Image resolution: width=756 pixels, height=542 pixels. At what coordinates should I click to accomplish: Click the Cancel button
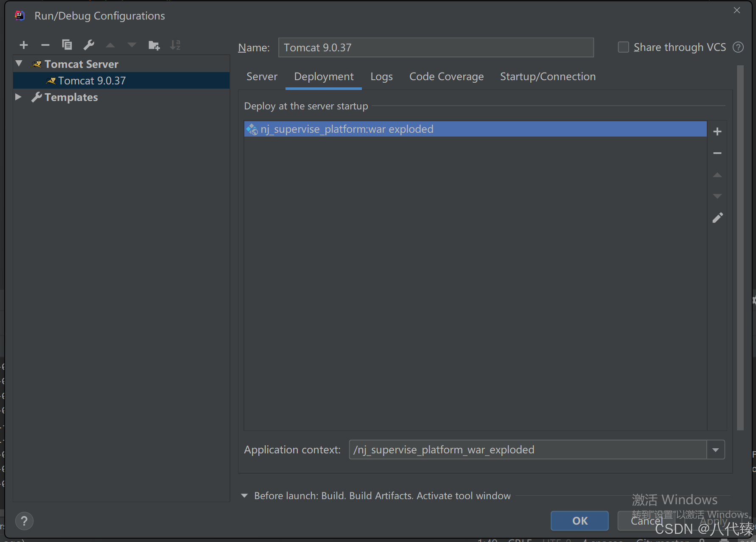click(x=647, y=521)
